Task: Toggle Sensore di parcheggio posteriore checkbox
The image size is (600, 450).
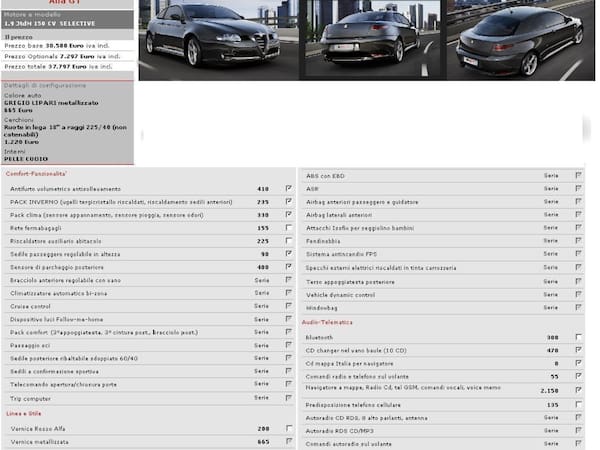Action: pyautogui.click(x=289, y=266)
